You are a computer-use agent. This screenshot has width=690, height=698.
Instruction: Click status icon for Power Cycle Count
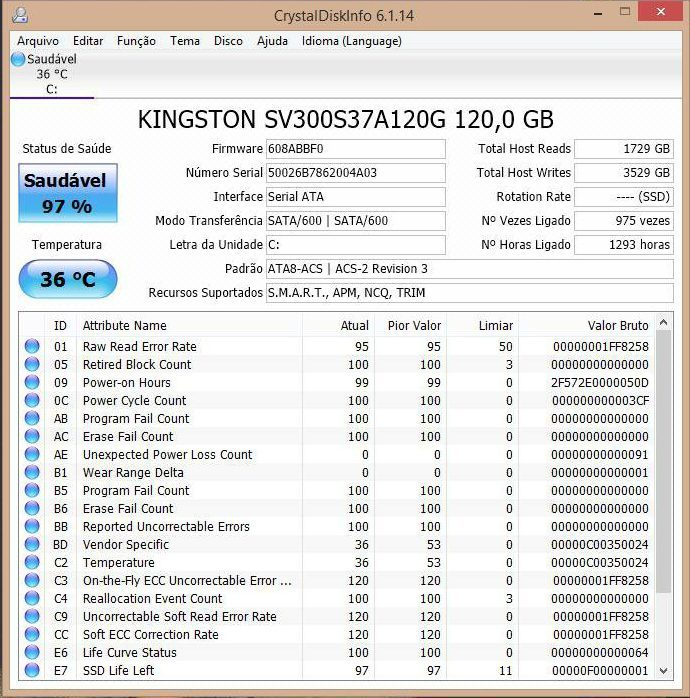[x=32, y=400]
